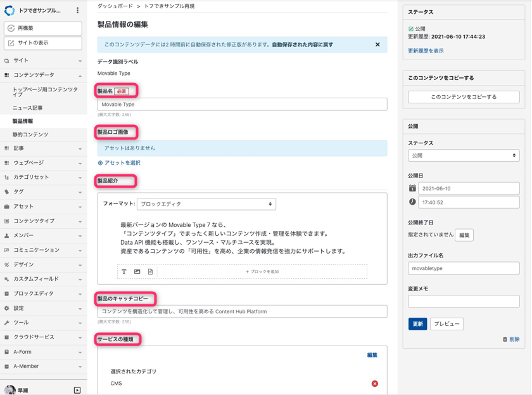Open the コンテンツタイプ sidebar menu
Screen dimensions: 532x395
click(44, 221)
